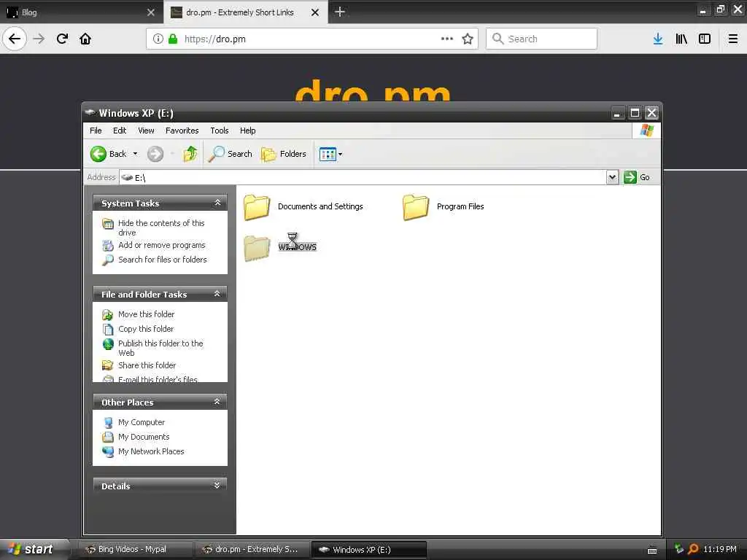
Task: Open the Edit menu
Action: (x=120, y=131)
